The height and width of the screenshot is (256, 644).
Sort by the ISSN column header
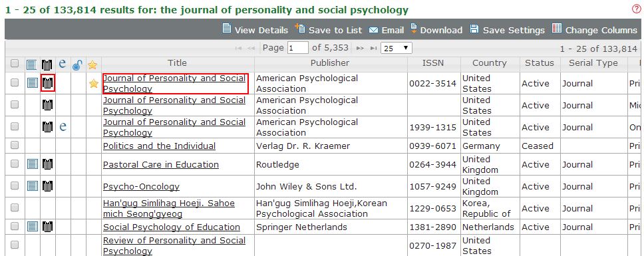pos(433,63)
